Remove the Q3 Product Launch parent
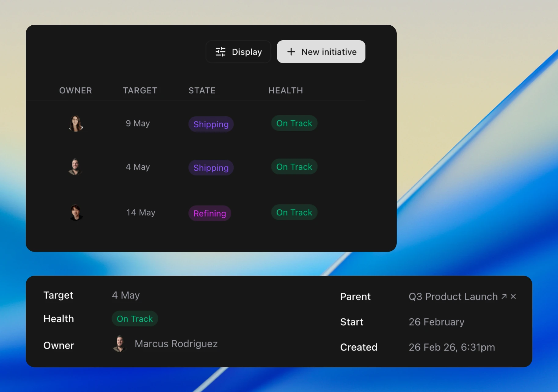 (x=513, y=296)
